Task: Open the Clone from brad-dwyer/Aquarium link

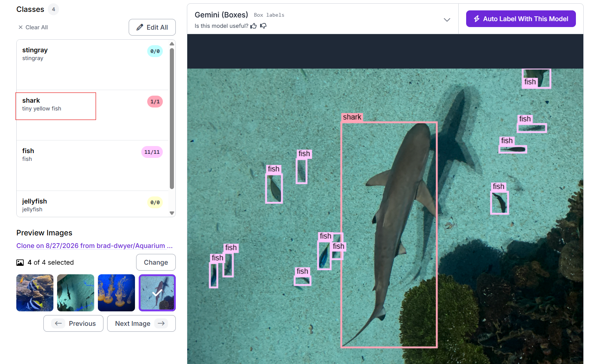Action: [95, 246]
